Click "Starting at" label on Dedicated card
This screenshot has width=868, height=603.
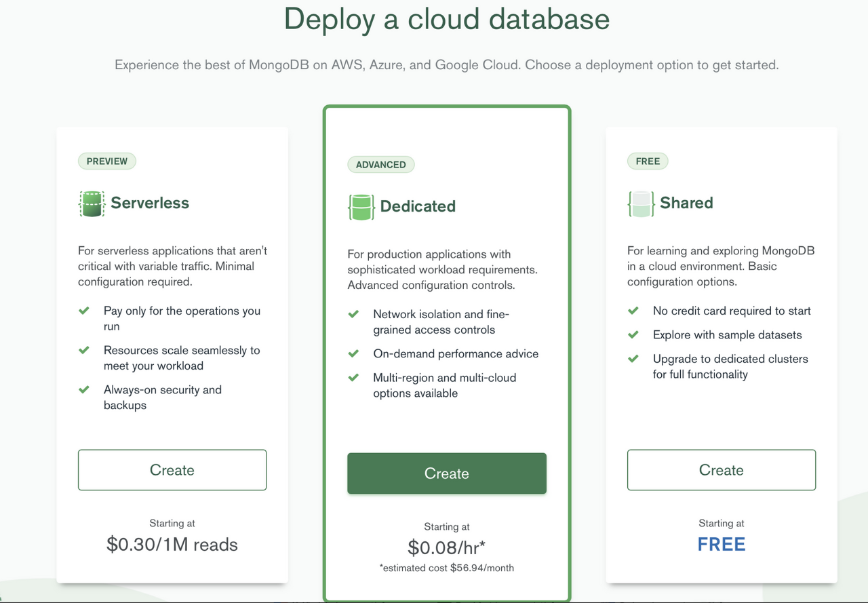click(x=447, y=526)
